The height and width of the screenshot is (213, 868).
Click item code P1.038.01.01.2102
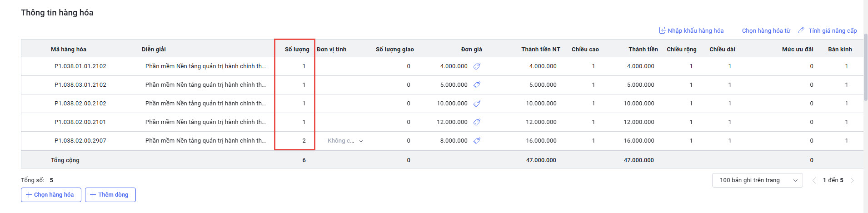(x=80, y=66)
